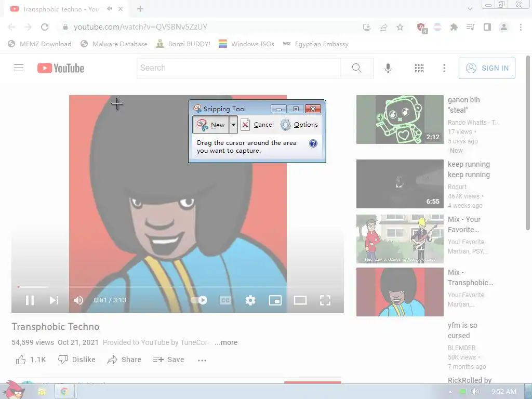Open the video settings gear
The height and width of the screenshot is (399, 532).
click(250, 300)
